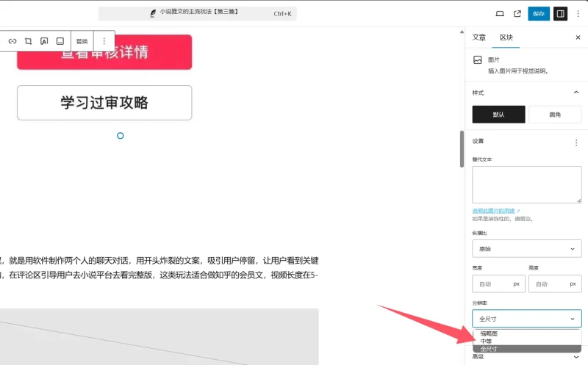The image size is (588, 365).
Task: Click the editor vertical scrollbar thumb
Action: (462, 149)
